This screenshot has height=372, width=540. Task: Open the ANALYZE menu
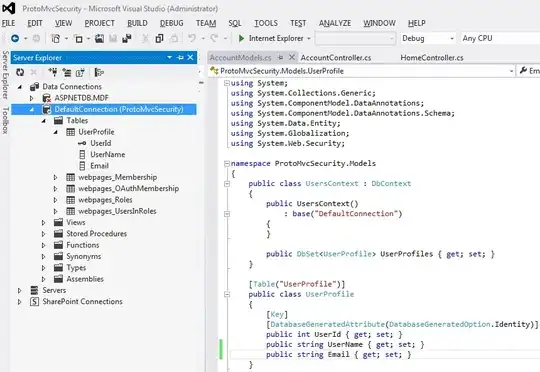(x=335, y=23)
